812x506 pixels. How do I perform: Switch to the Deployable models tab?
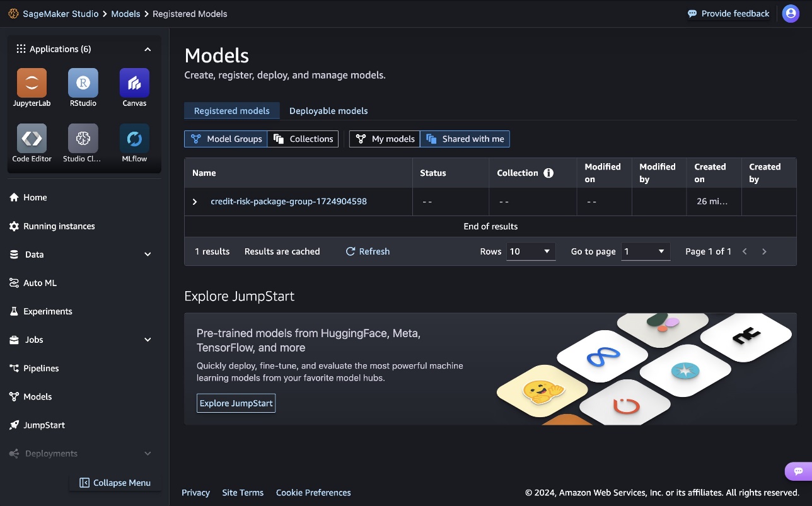tap(328, 111)
